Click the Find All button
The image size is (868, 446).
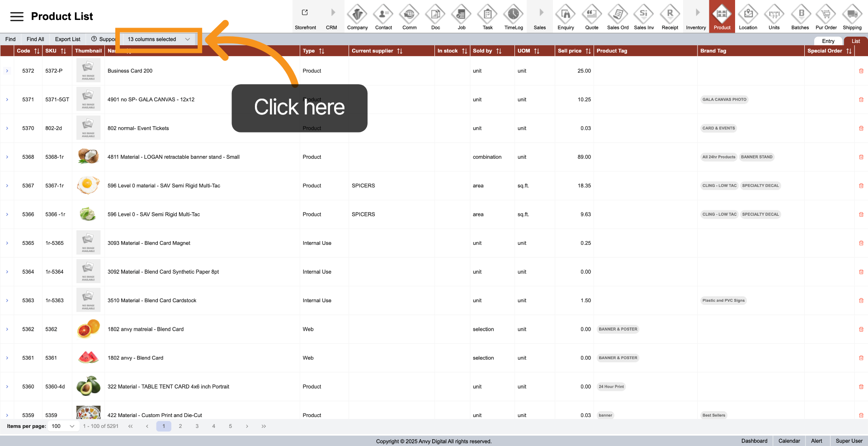point(35,39)
